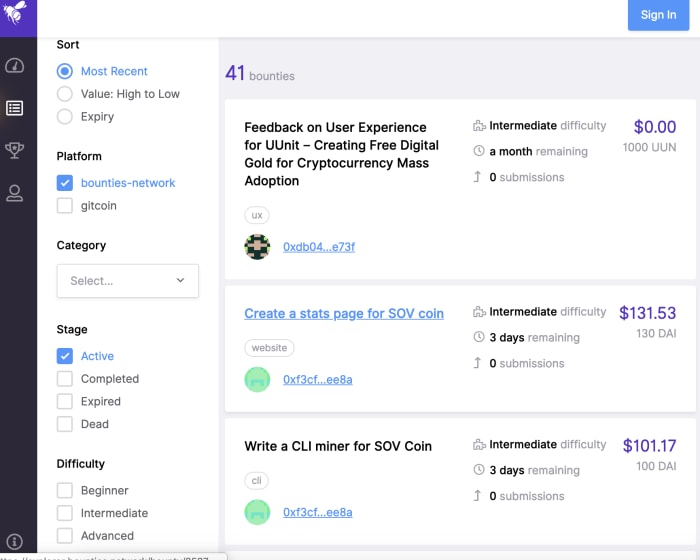Open 'Feedback on User Experience for UUnit' bounty
The image size is (700, 560).
click(x=342, y=154)
